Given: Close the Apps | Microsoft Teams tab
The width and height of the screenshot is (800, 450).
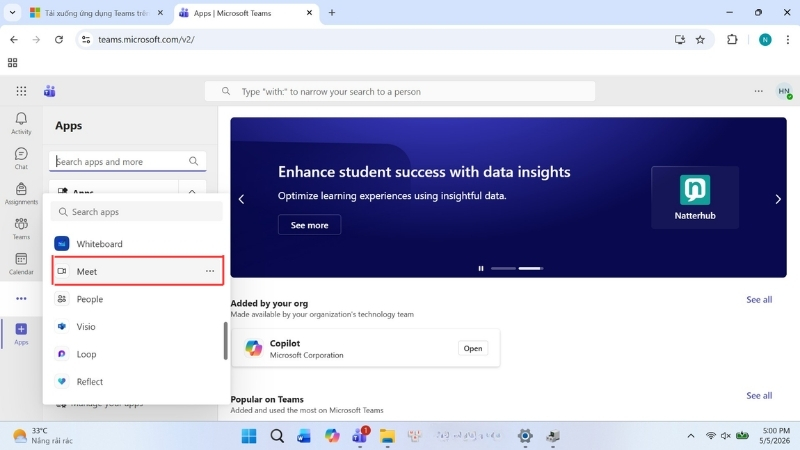Looking at the screenshot, I should [x=309, y=13].
